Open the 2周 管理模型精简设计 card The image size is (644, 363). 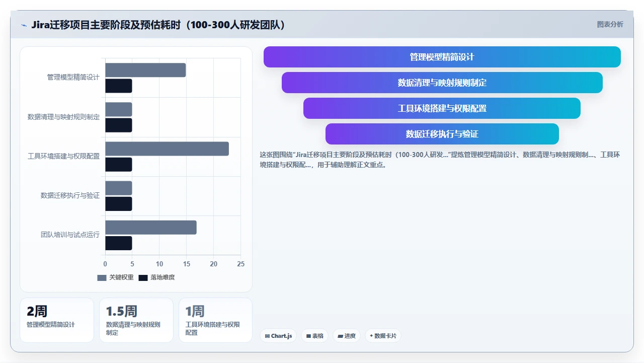click(x=57, y=320)
